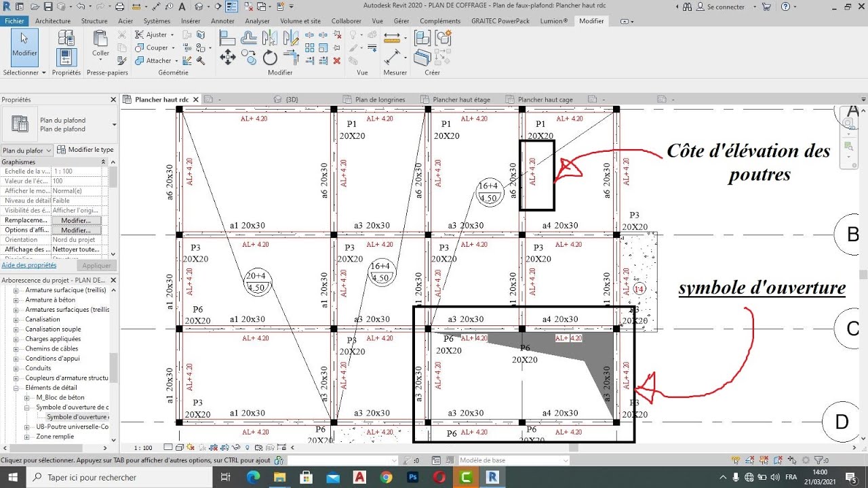The width and height of the screenshot is (868, 488).
Task: Collapse the Graphismes properties group
Action: 104,162
